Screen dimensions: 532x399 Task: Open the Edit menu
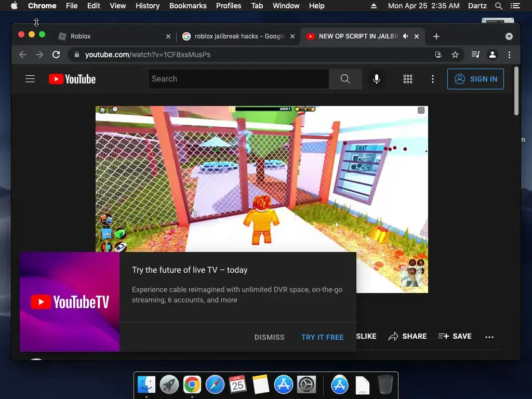point(94,6)
